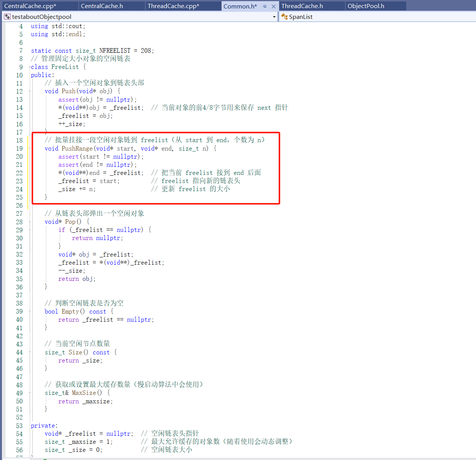Place cursor on 'PushRange' function name
Screen dimensions: 476x460
pyautogui.click(x=77, y=149)
